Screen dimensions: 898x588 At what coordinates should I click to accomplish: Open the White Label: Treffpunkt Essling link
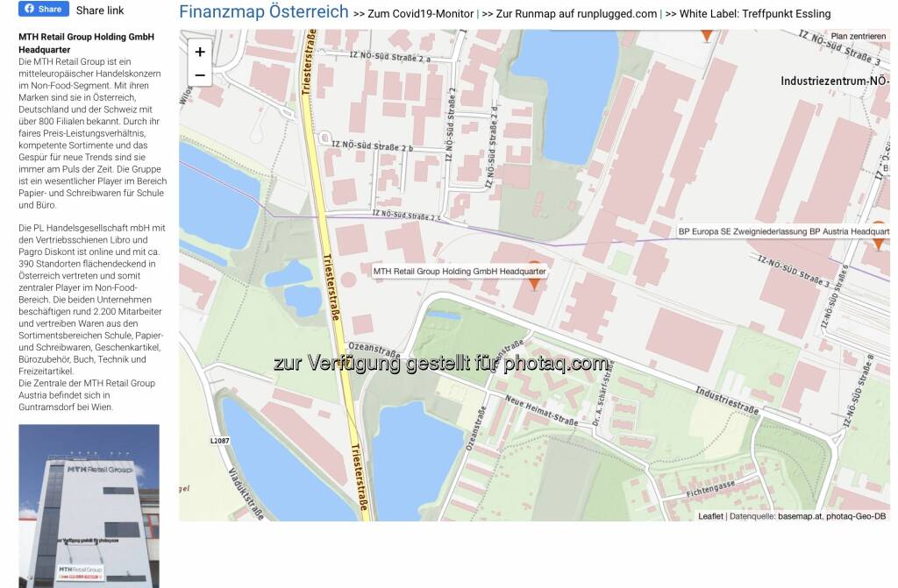[747, 14]
